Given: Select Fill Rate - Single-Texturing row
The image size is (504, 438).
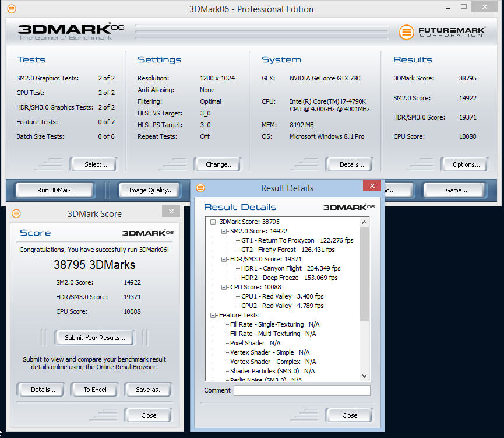Looking at the screenshot, I should pyautogui.click(x=275, y=324).
